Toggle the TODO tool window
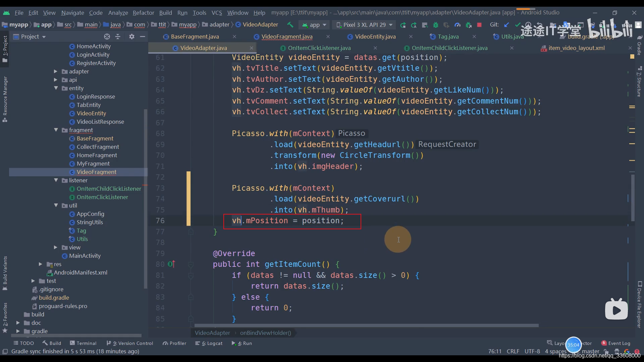 pyautogui.click(x=24, y=343)
